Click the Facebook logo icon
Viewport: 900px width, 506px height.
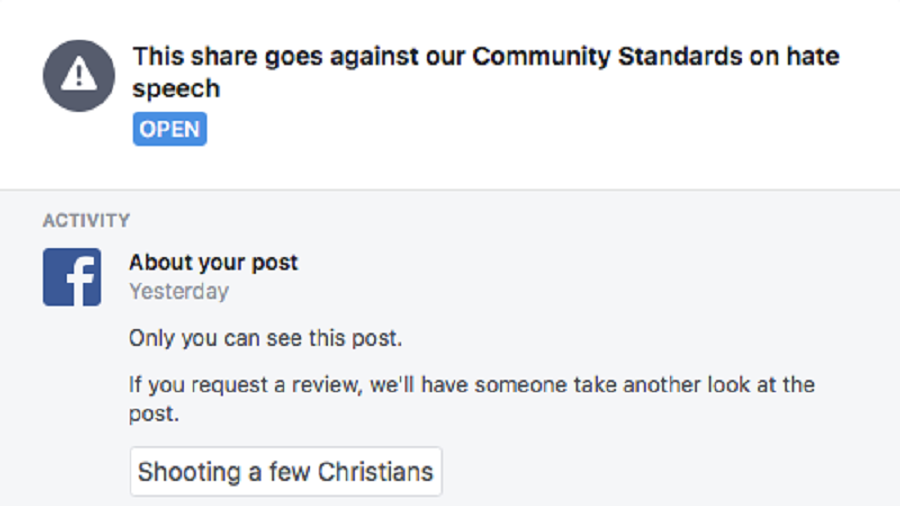72,277
